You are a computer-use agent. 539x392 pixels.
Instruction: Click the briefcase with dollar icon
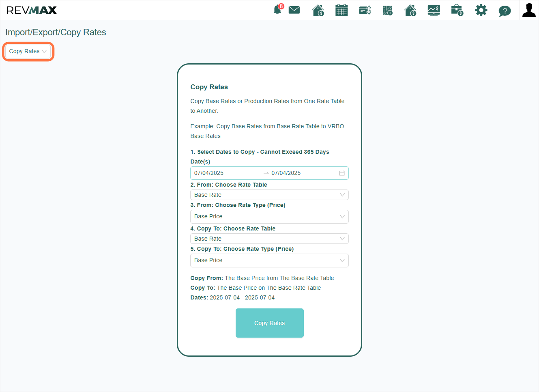click(x=457, y=10)
